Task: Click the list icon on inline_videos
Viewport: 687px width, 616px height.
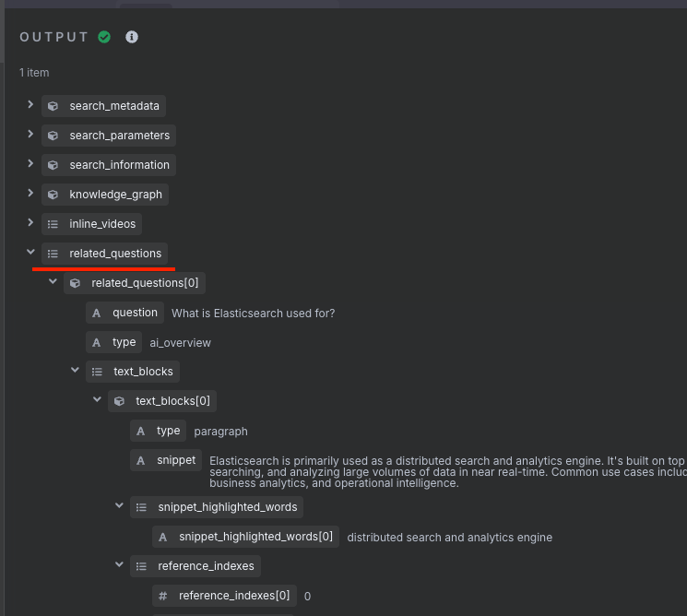Action: coord(53,224)
